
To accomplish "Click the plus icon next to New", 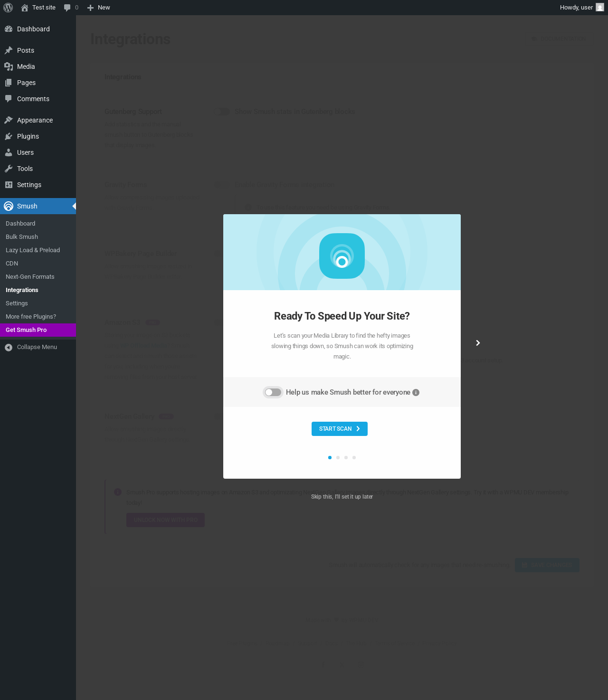I will coord(90,8).
